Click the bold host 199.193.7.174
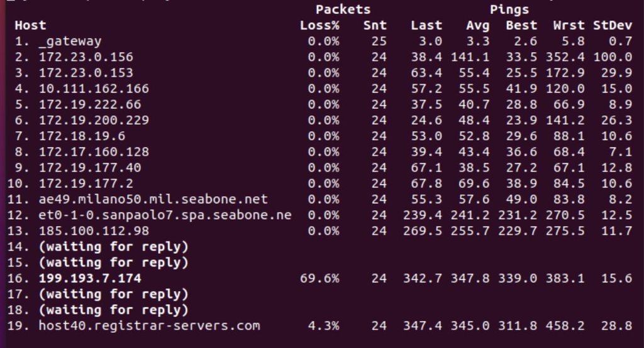This screenshot has width=644, height=348. click(x=90, y=279)
